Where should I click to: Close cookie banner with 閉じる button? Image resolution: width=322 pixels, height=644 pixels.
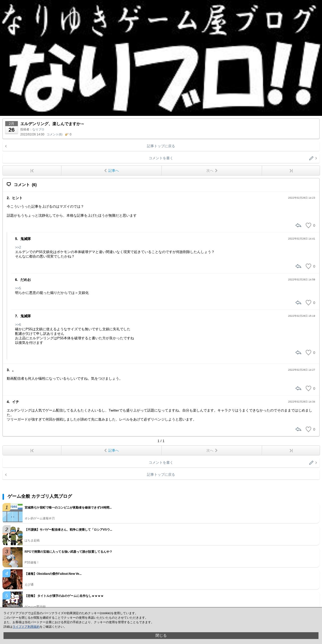point(161,635)
